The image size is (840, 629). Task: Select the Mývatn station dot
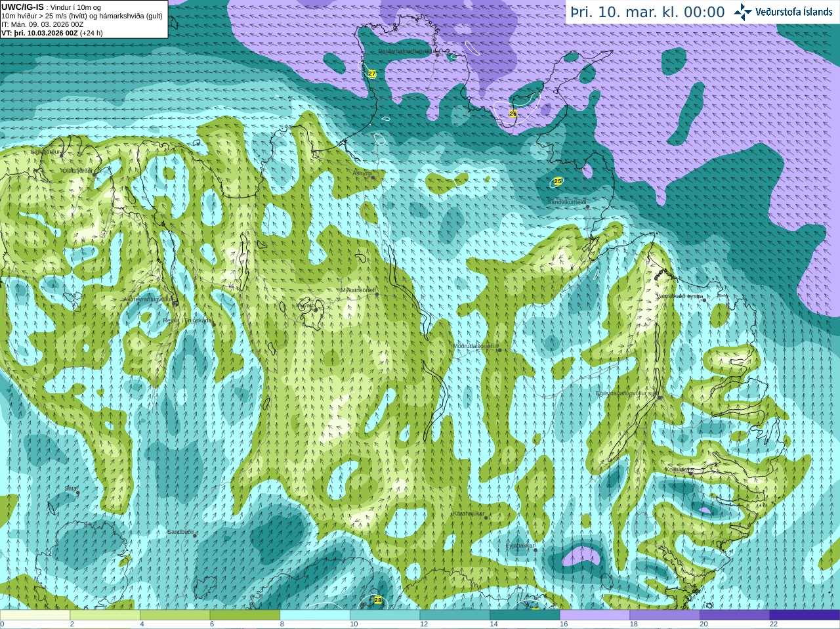pyautogui.click(x=316, y=309)
